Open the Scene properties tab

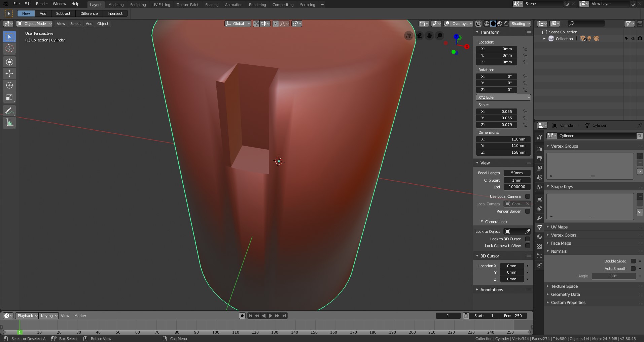(539, 178)
